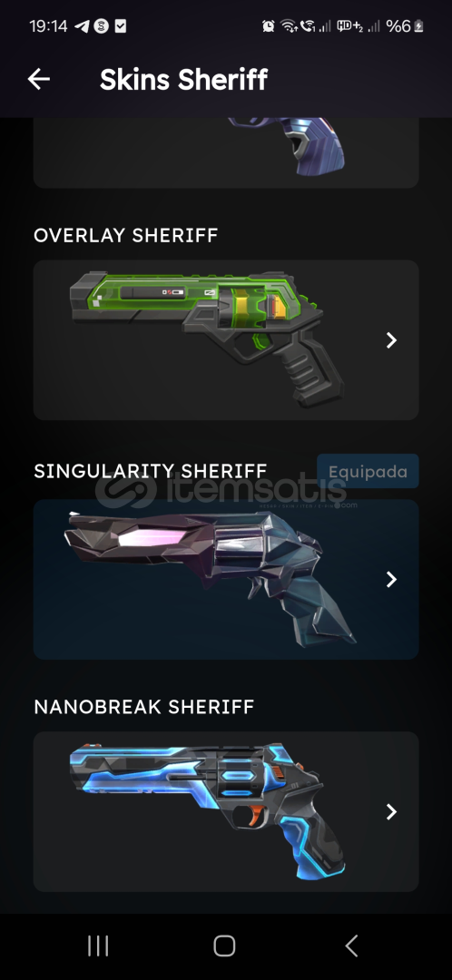This screenshot has width=452, height=980.
Task: Tap the Wi-Fi status icon
Action: tap(289, 26)
